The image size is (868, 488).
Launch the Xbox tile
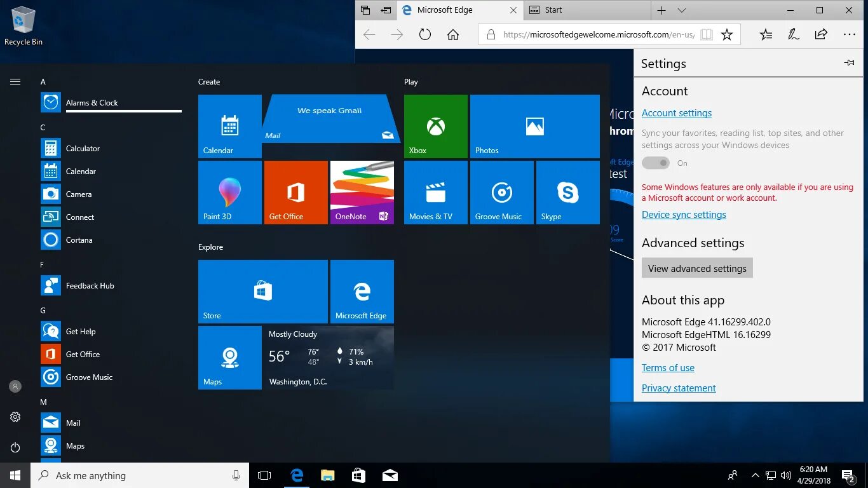436,126
